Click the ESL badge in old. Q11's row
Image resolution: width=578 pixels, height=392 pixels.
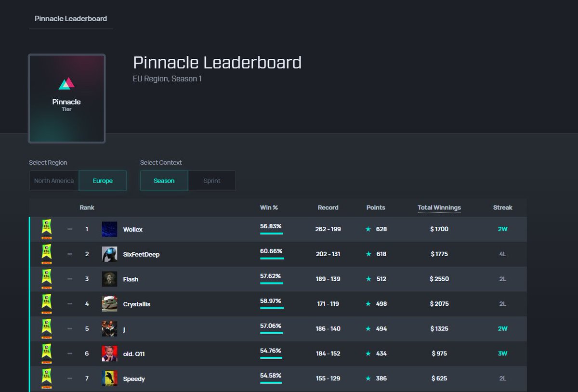pos(47,353)
